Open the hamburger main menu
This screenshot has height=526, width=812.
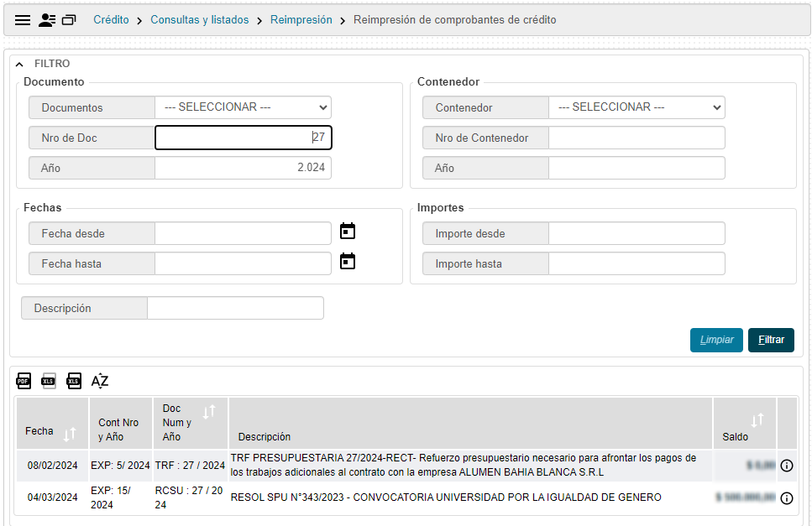pyautogui.click(x=23, y=19)
